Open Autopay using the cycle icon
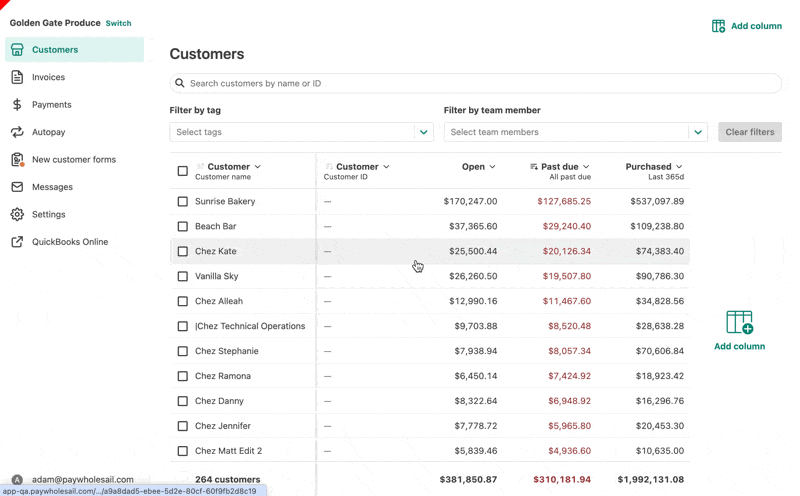Image resolution: width=800 pixels, height=496 pixels. (17, 132)
